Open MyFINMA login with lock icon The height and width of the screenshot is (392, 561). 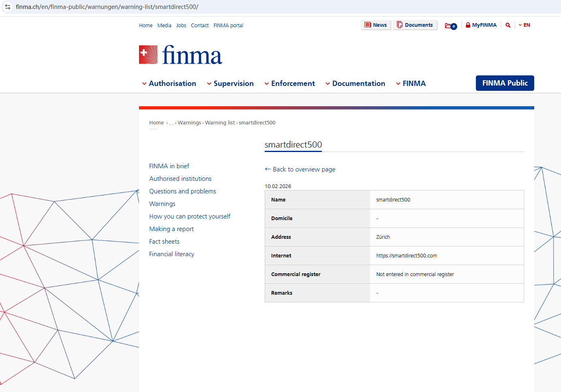[481, 25]
